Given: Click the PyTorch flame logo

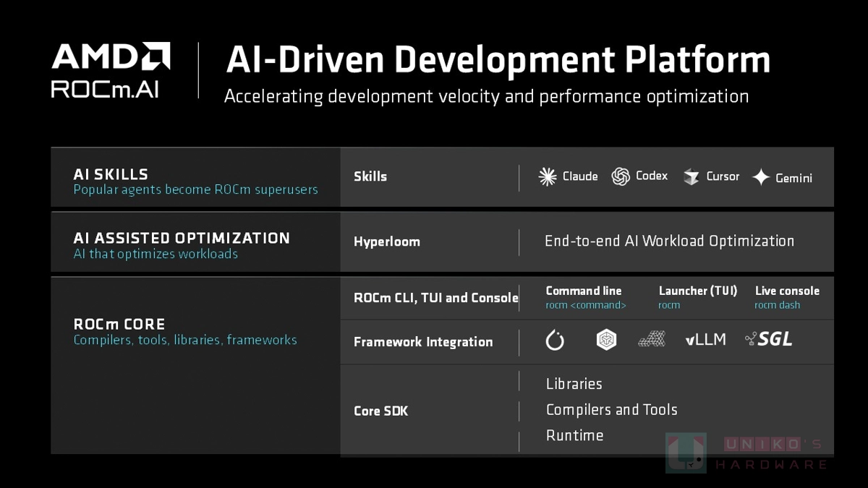Looking at the screenshot, I should click(x=555, y=340).
